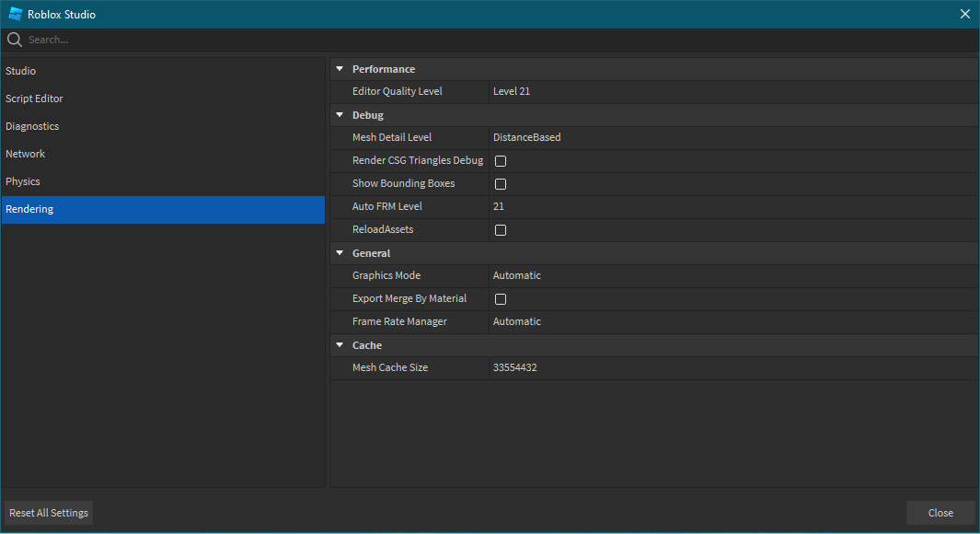Viewport: 980px width, 534px height.
Task: Close the window with the X icon
Action: click(965, 14)
